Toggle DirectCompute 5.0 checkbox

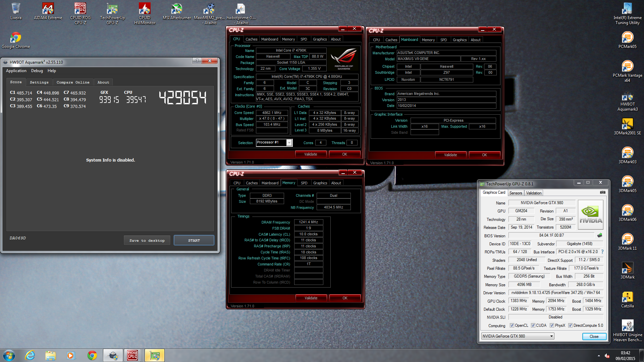click(x=570, y=325)
